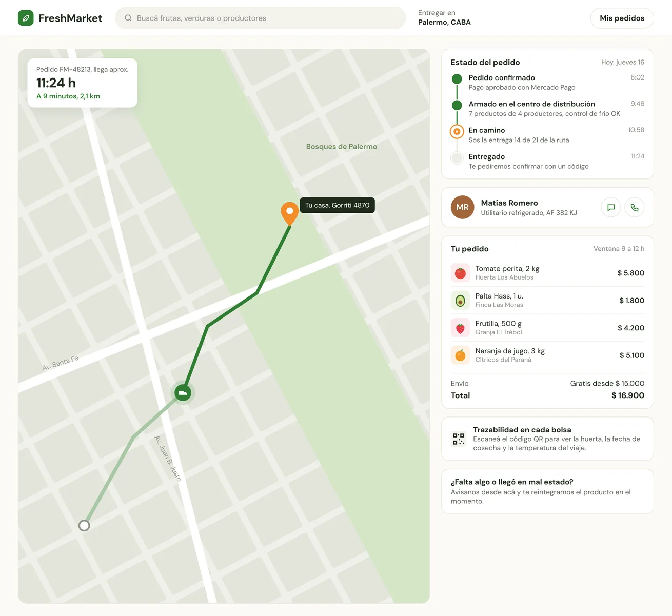The height and width of the screenshot is (616, 672).
Task: Click the Hoy, jueves 16 date
Action: [x=623, y=62]
